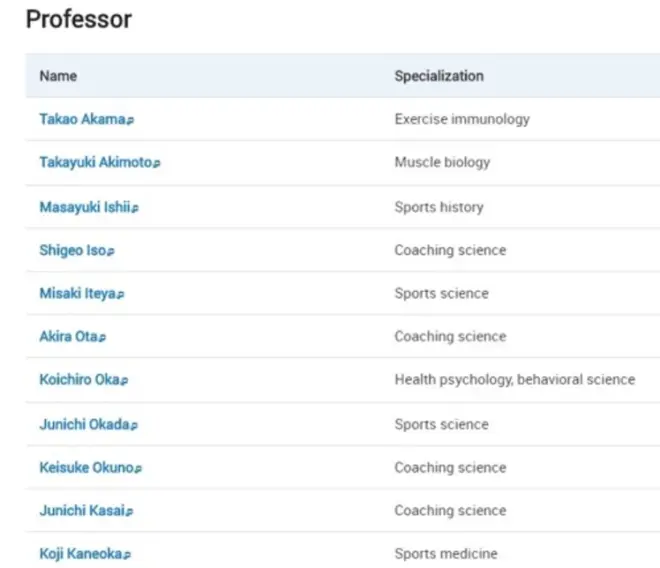The image size is (660, 568).
Task: Click external link icon beside Koichiro Oka
Action: (x=125, y=381)
